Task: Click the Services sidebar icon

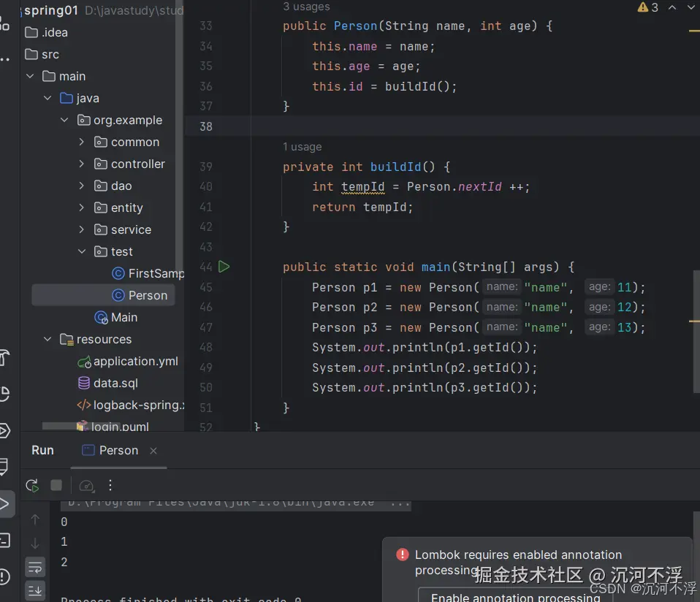Action: click(x=4, y=431)
